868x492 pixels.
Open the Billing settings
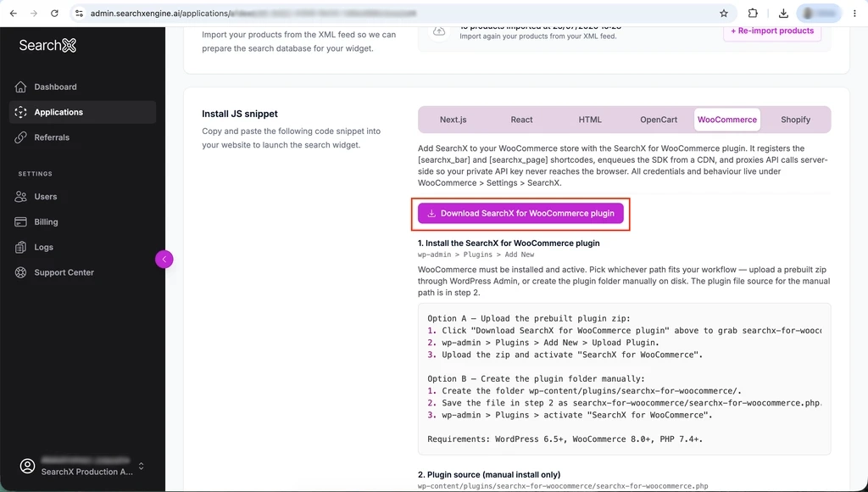[82, 221]
